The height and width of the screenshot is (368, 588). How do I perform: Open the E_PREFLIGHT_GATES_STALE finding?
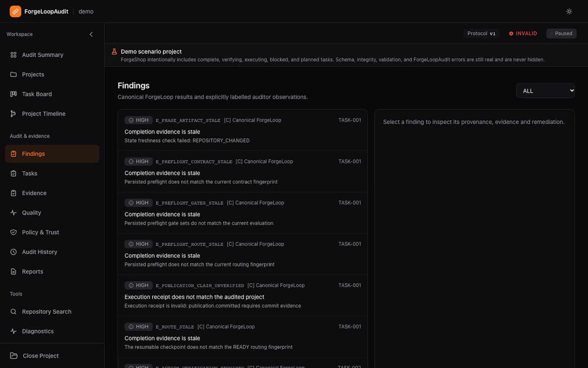243,213
